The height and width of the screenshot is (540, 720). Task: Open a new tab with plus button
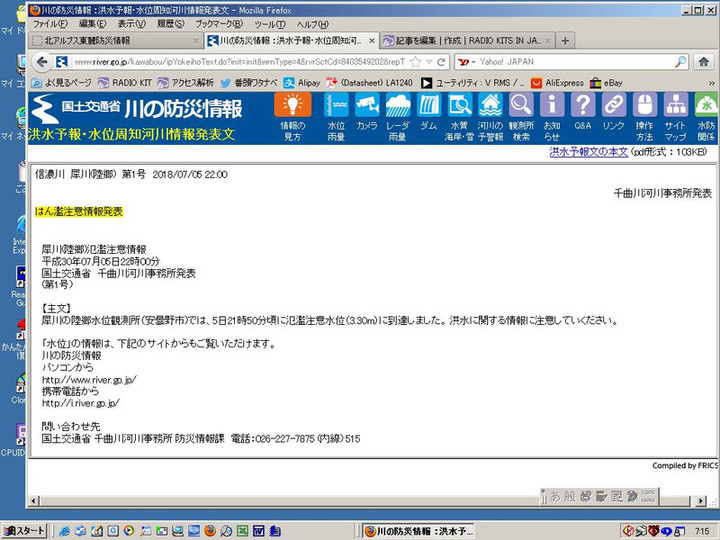[x=565, y=41]
